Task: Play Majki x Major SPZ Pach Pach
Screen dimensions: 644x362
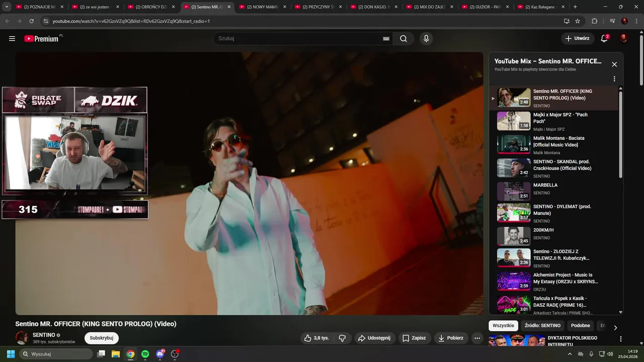Action: point(553,121)
